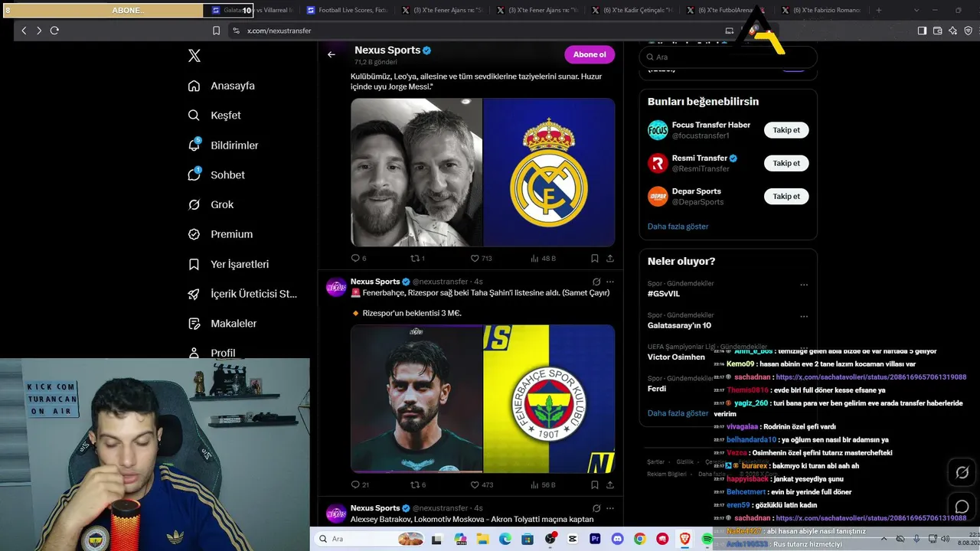
Task: Click Daha fazla göster under suggestions
Action: (678, 227)
